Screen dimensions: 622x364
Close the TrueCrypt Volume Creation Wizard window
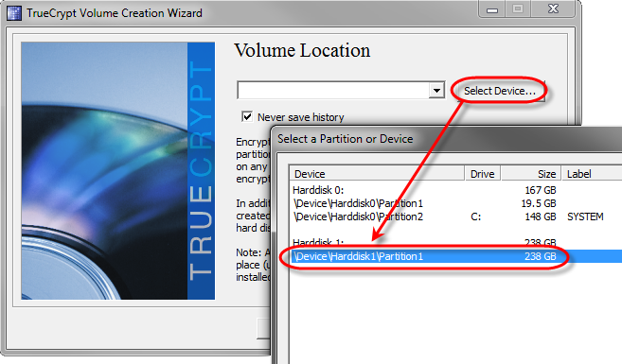point(554,9)
